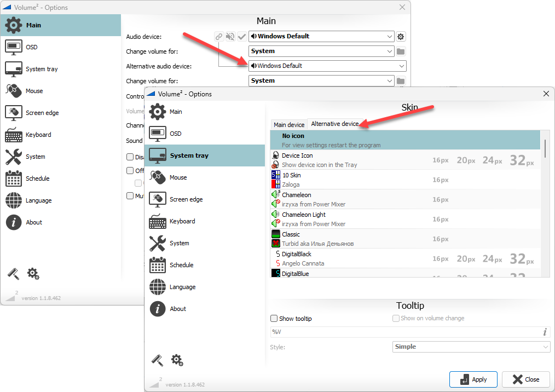Toggle the Mu... checkbox in back window

130,195
